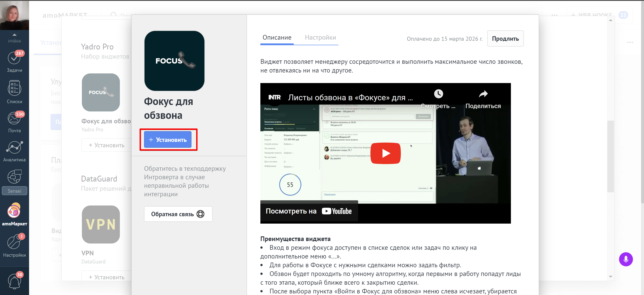This screenshot has width=644, height=295.
Task: Open the three-dots menu in top header
Action: pos(554,15)
